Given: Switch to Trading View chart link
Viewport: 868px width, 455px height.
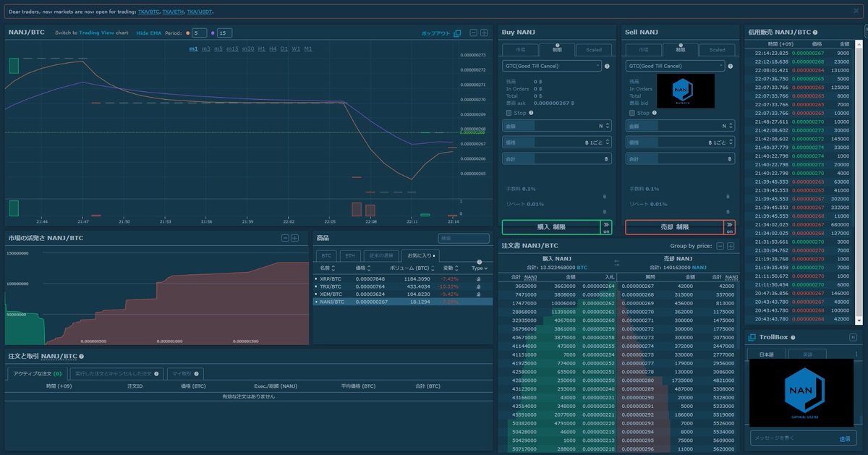Looking at the screenshot, I should (x=96, y=33).
